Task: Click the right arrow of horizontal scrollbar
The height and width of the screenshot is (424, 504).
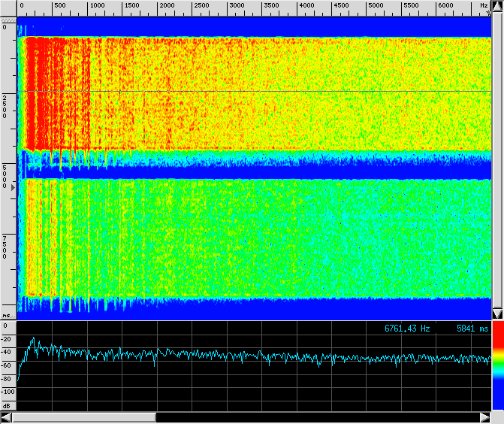Action: point(484,417)
